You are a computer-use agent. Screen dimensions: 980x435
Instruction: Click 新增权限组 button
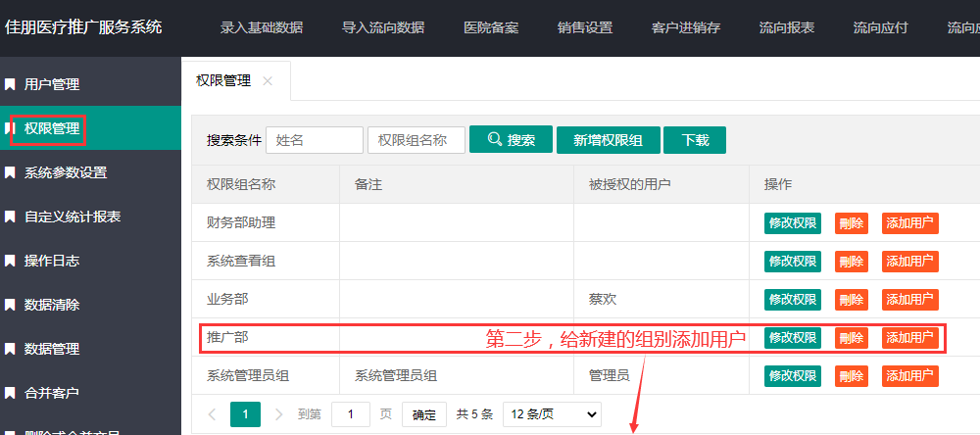(608, 140)
